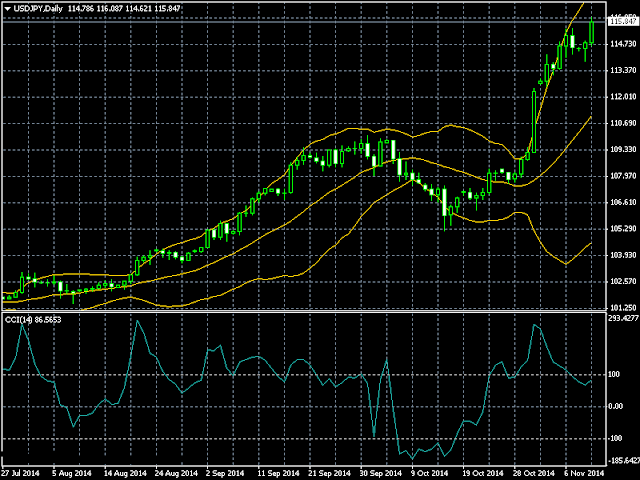Click the 27 Jul 2014 date label
Viewport: 640px width, 480px height.
click(x=21, y=473)
